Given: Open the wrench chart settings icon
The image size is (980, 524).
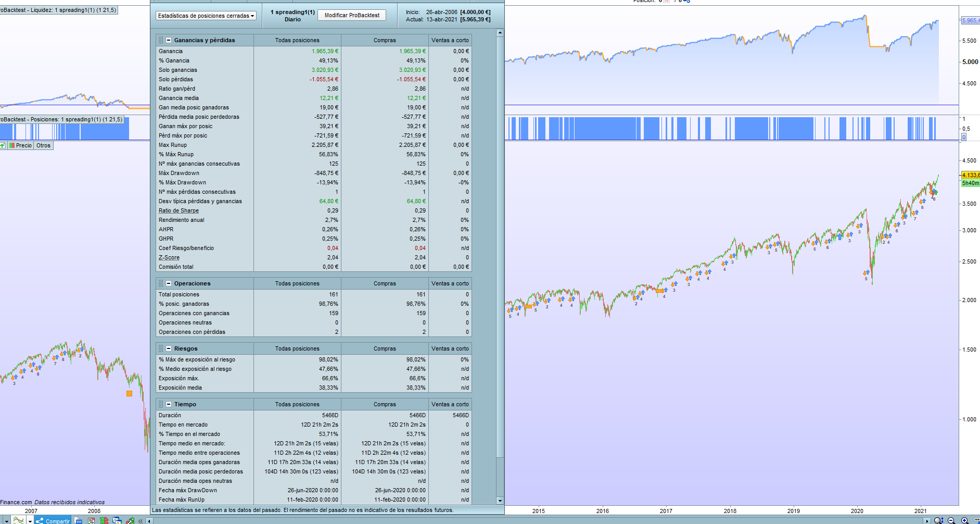Looking at the screenshot, I should point(130,520).
